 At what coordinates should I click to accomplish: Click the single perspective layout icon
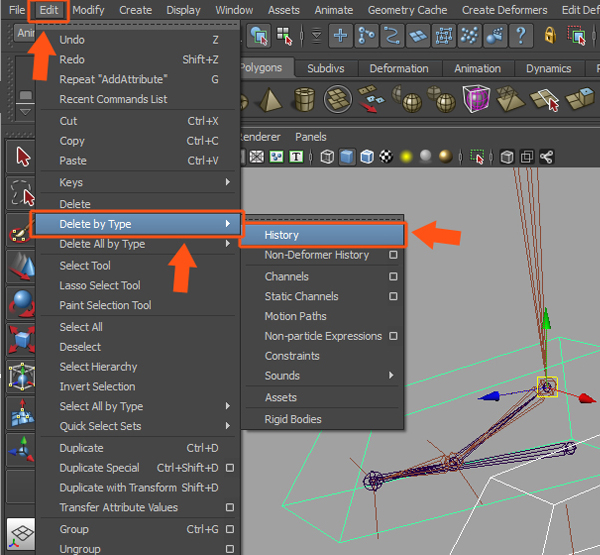(x=21, y=534)
